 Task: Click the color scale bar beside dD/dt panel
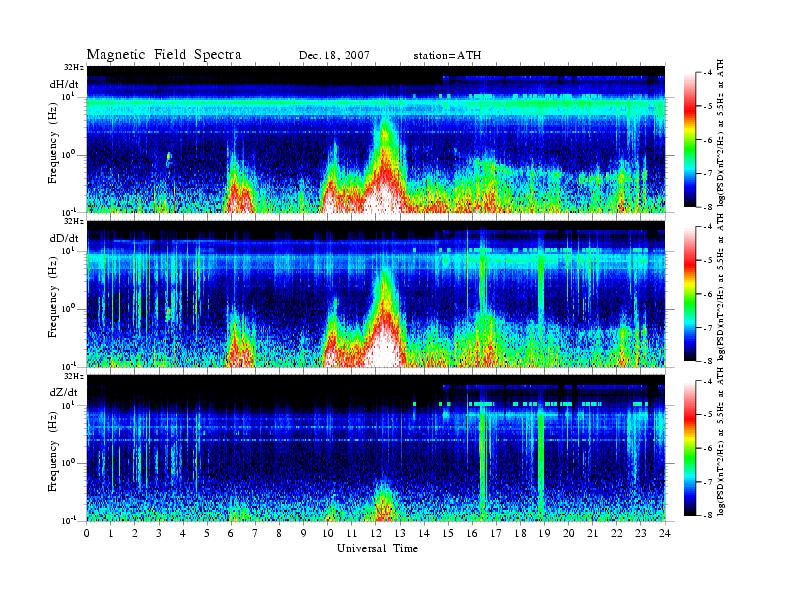690,294
